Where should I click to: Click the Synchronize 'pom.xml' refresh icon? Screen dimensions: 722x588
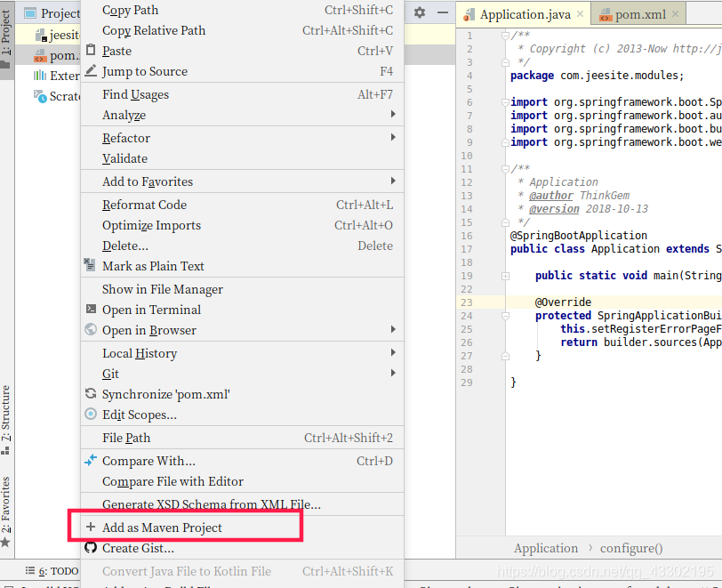coord(90,394)
